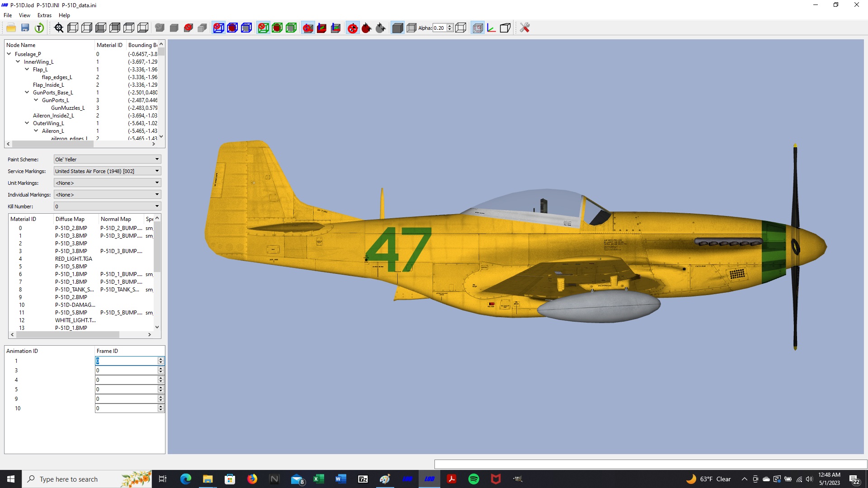Select the blue wireframe cube with gray fill
The image size is (868, 488).
coord(246,28)
